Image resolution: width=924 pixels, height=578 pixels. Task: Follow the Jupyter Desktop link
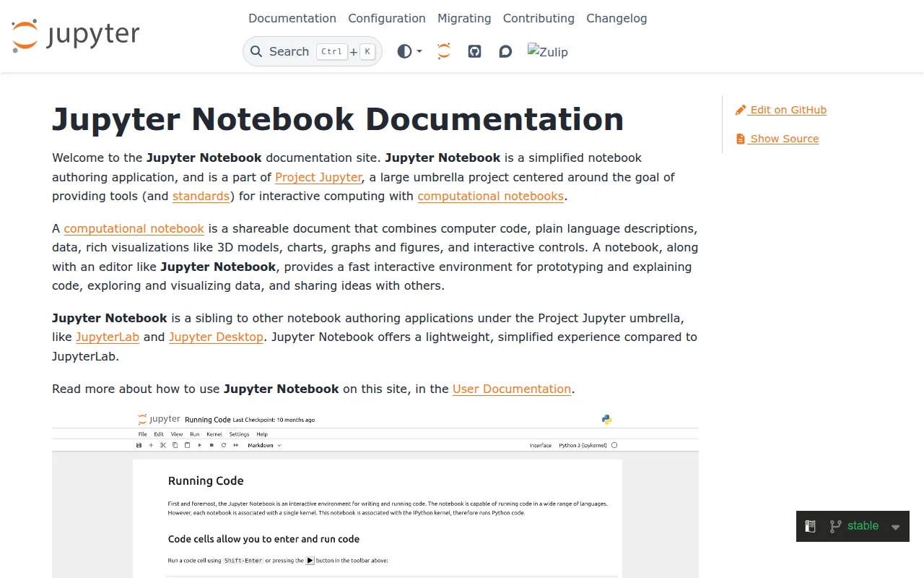coord(216,337)
